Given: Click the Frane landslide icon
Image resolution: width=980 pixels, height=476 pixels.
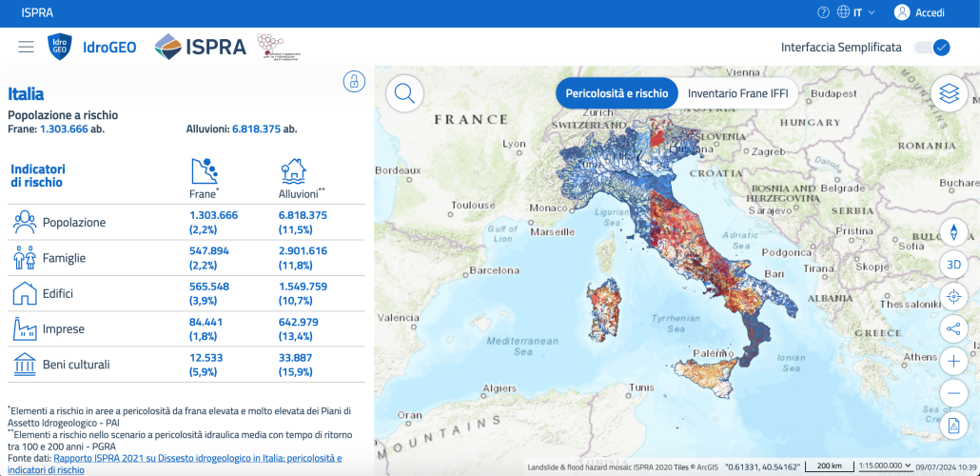Looking at the screenshot, I should (x=205, y=170).
